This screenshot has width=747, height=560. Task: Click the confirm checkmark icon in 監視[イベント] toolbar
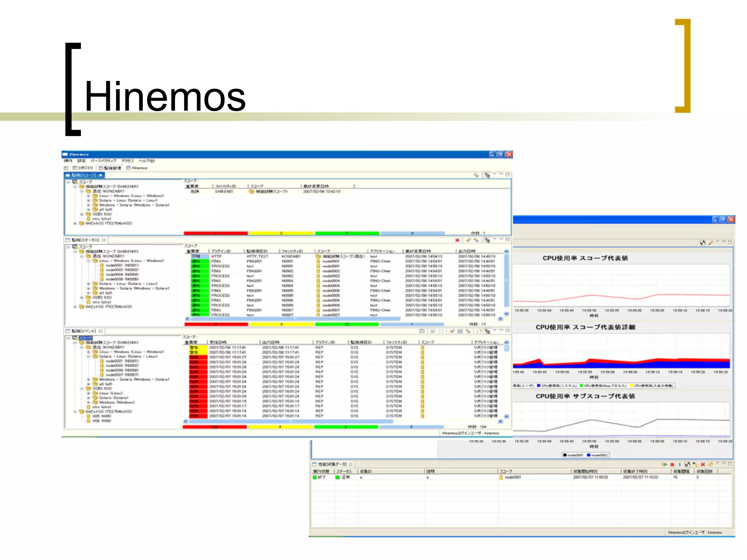pos(433,331)
